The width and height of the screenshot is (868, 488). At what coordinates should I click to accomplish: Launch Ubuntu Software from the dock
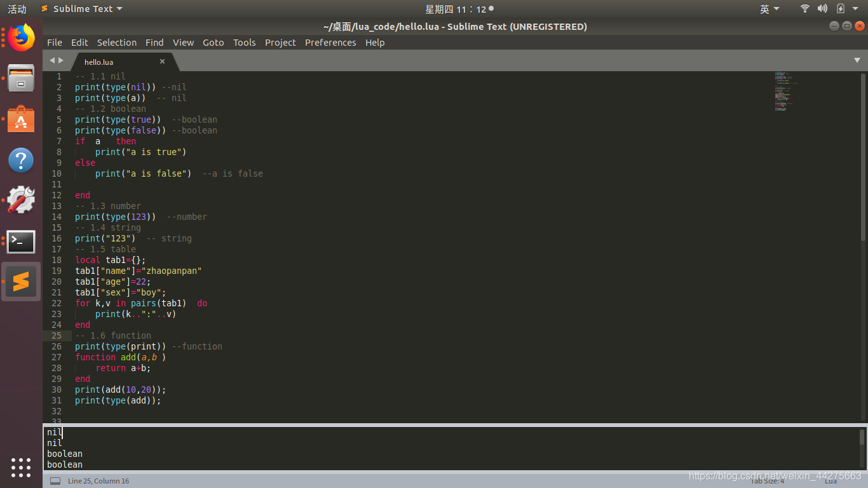point(21,119)
